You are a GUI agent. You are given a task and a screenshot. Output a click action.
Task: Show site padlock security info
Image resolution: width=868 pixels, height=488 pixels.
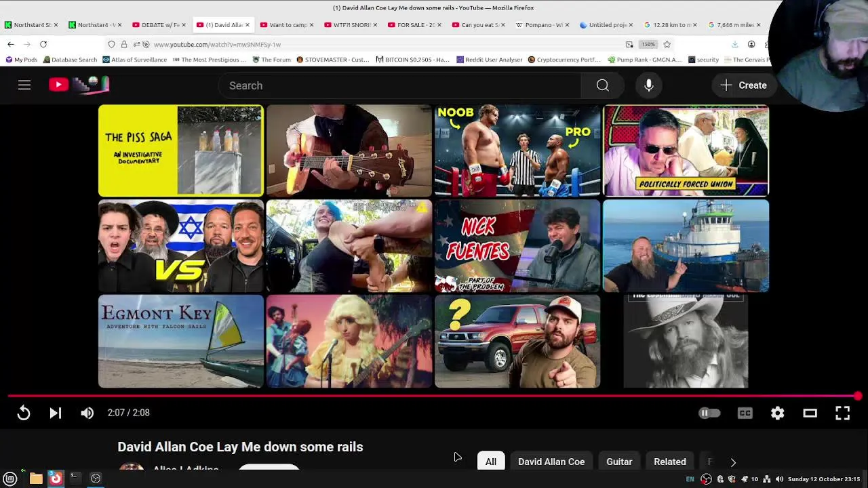click(x=123, y=44)
